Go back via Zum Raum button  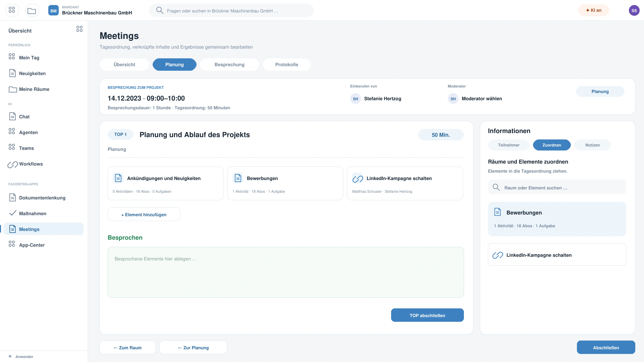[x=127, y=348]
